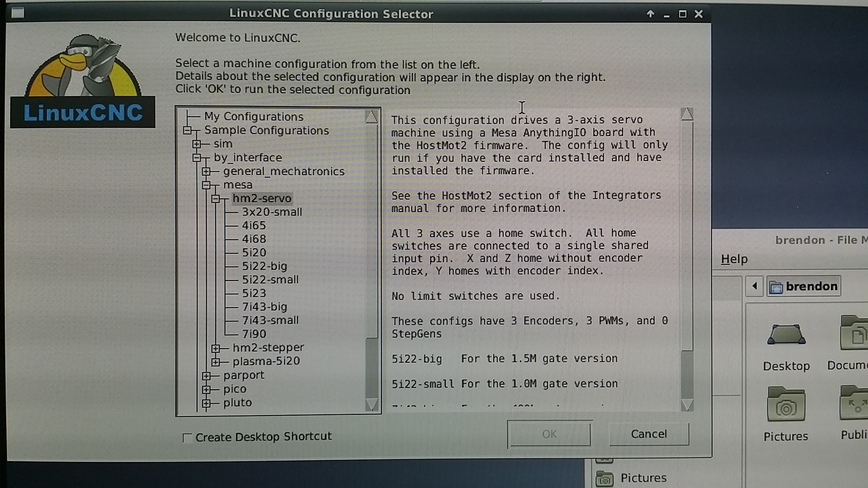Click the greyed OK button

pyautogui.click(x=549, y=434)
